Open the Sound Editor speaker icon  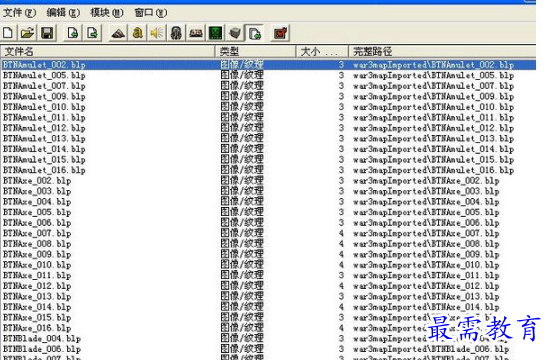[x=157, y=33]
